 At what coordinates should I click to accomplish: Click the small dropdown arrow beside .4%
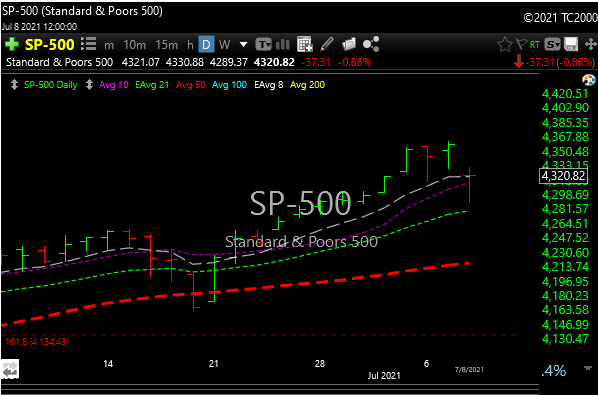coord(588,368)
